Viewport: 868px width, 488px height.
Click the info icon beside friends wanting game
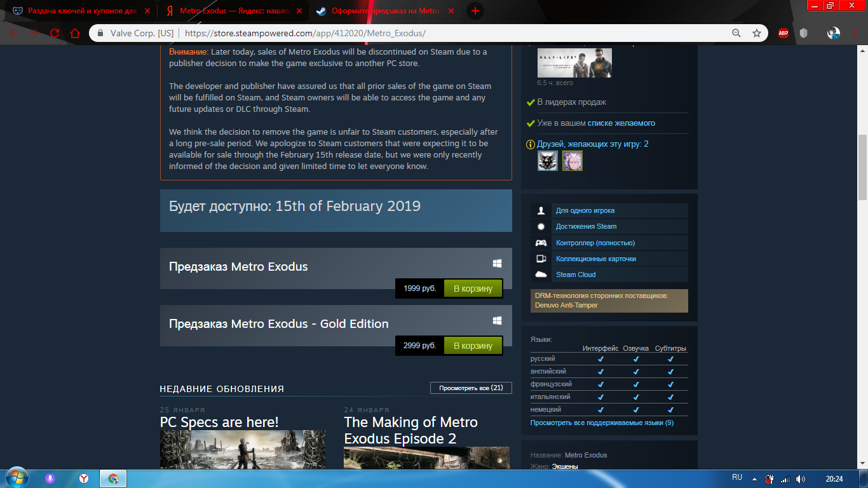tap(531, 145)
